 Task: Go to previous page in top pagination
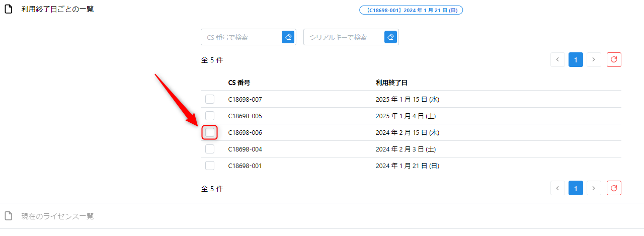click(x=557, y=59)
